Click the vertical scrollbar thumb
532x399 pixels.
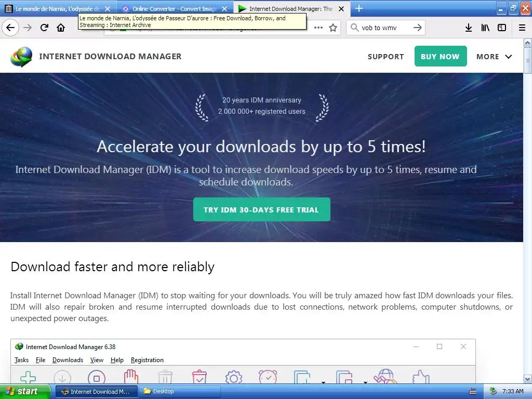[x=527, y=60]
